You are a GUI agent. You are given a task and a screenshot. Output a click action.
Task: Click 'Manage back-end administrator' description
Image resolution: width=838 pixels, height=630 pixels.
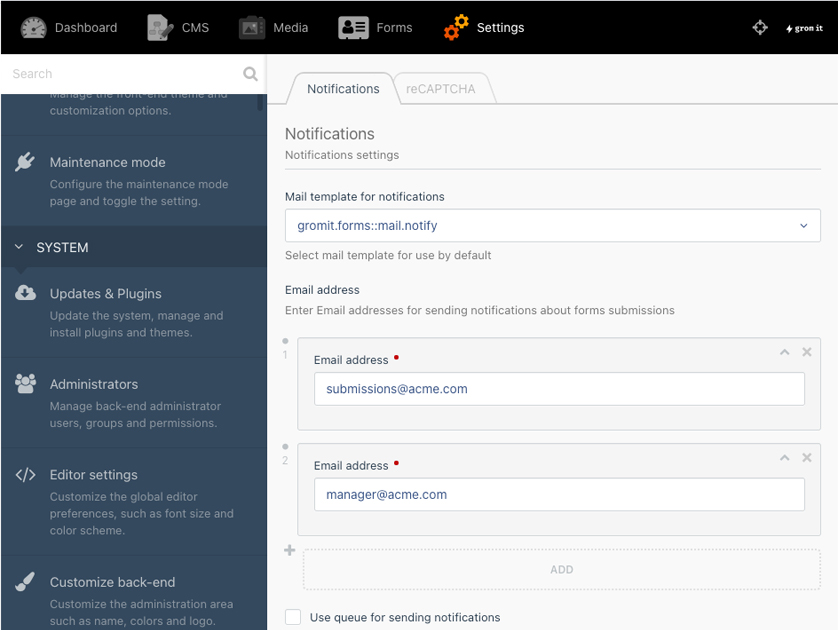tap(135, 406)
